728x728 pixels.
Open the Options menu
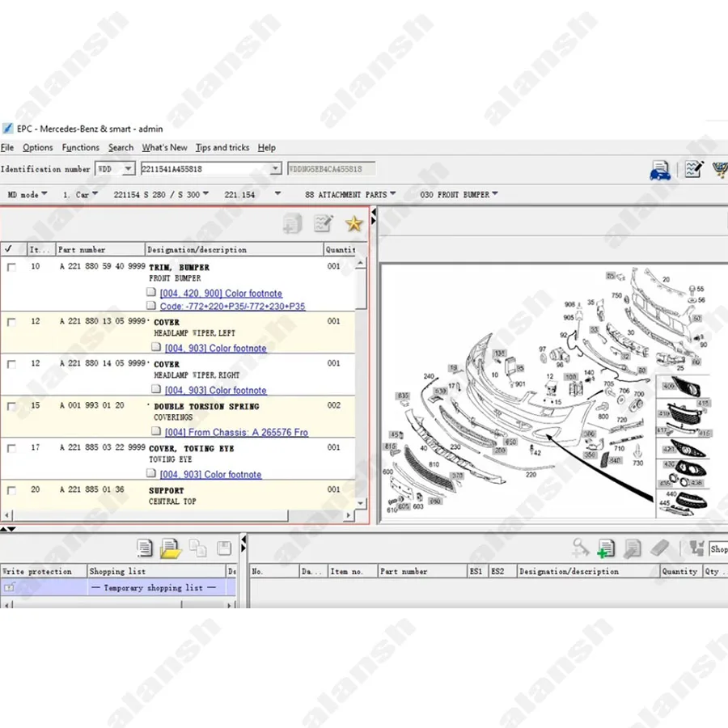[x=37, y=148]
